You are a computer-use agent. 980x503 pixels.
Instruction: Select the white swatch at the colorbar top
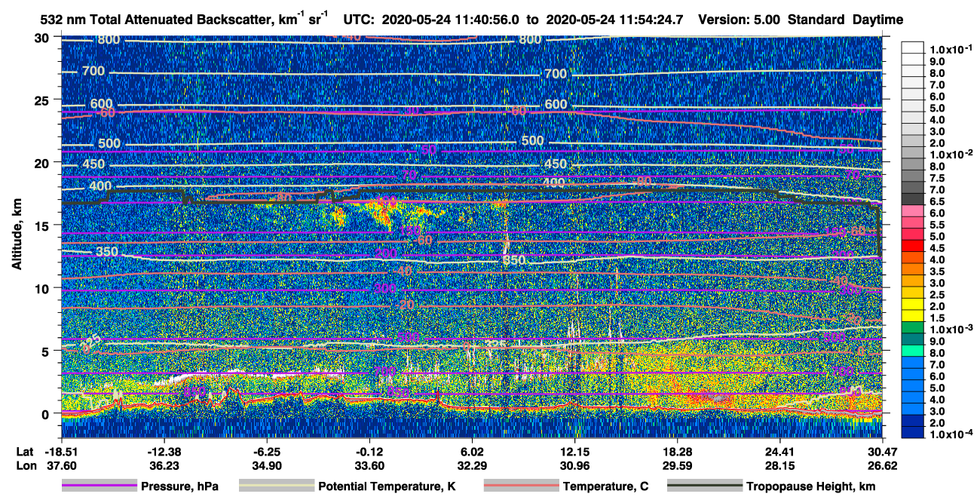point(913,48)
